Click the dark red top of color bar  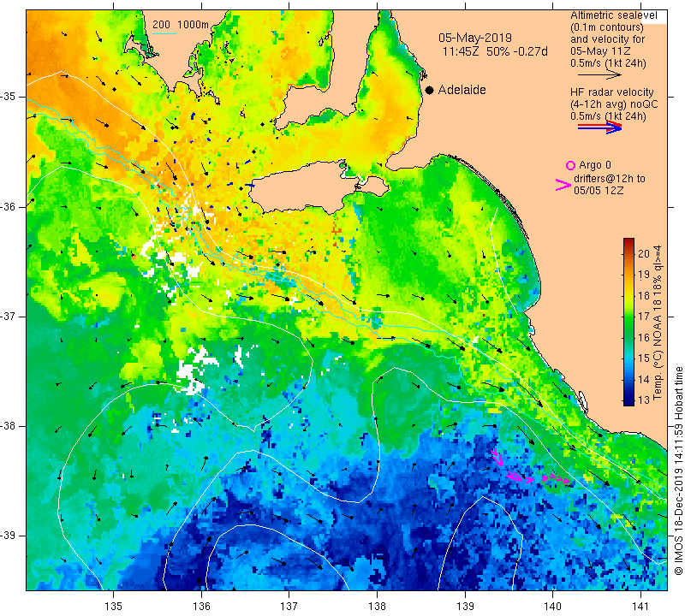628,241
